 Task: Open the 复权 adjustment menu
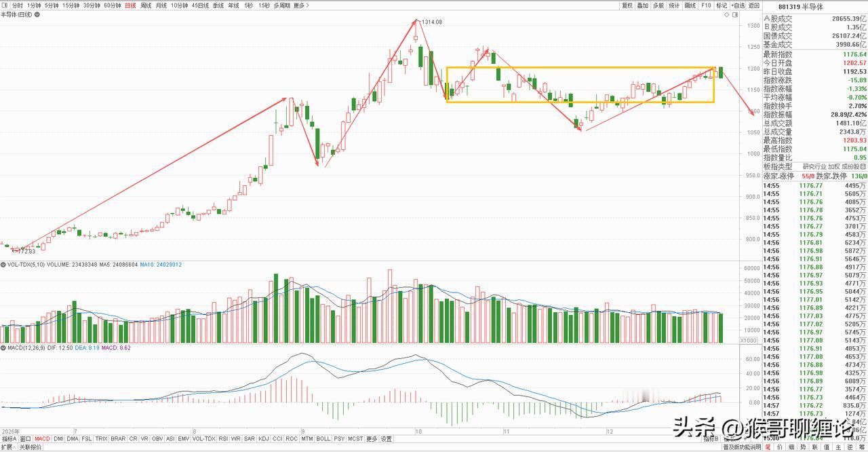click(x=627, y=5)
